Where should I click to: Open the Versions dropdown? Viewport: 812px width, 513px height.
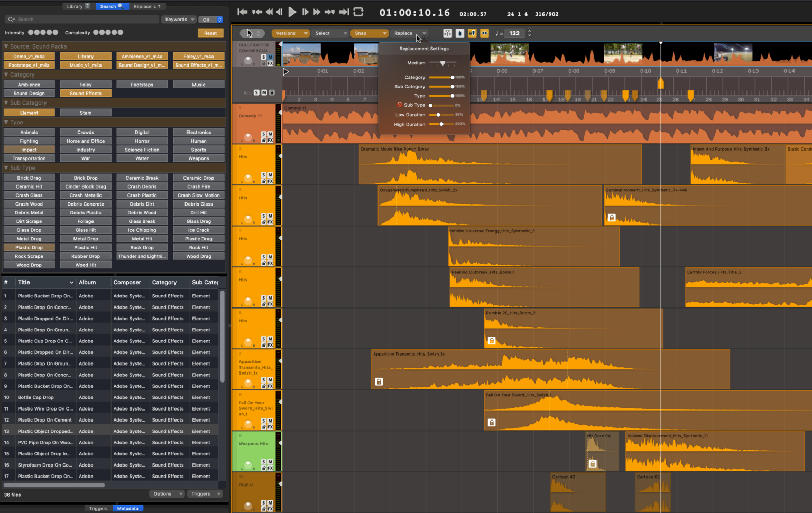coord(290,33)
